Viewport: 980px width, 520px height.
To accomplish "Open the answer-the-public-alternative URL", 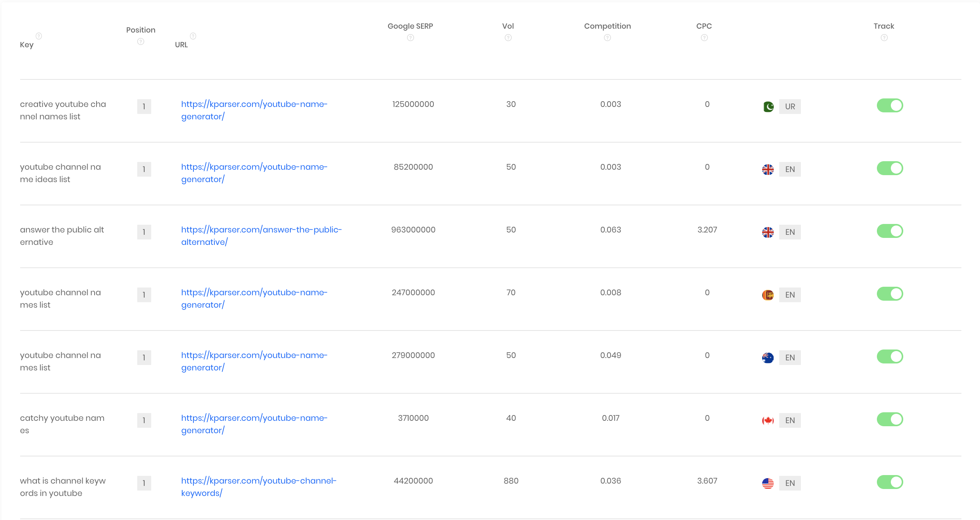I will tap(262, 236).
